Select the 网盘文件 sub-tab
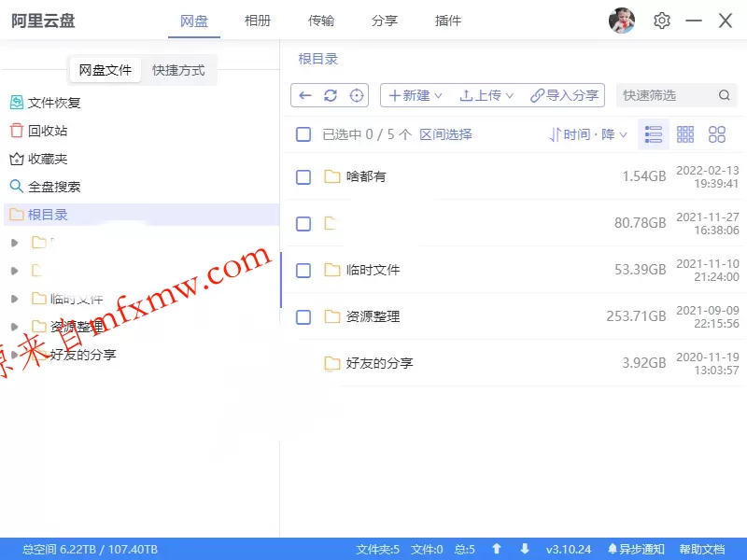 (105, 71)
